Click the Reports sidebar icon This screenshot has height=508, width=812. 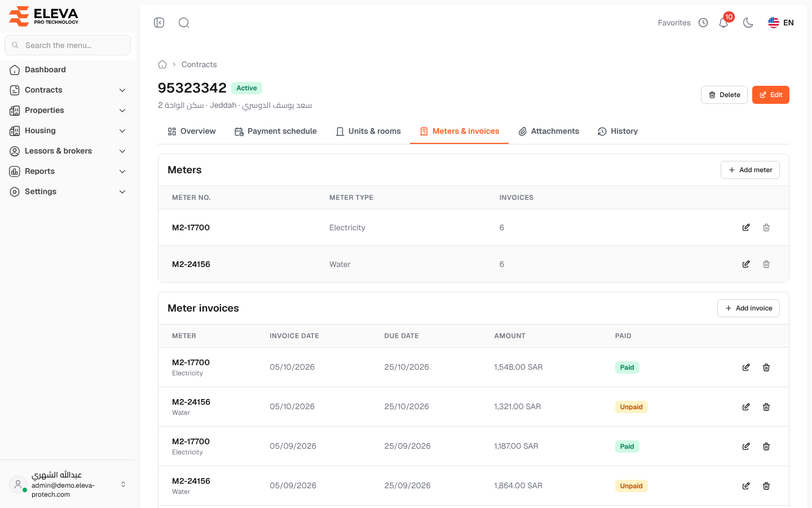click(x=15, y=172)
